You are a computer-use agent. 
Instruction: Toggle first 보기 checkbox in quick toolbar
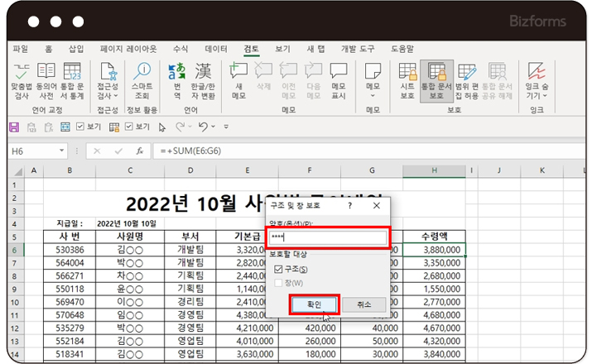(x=80, y=127)
